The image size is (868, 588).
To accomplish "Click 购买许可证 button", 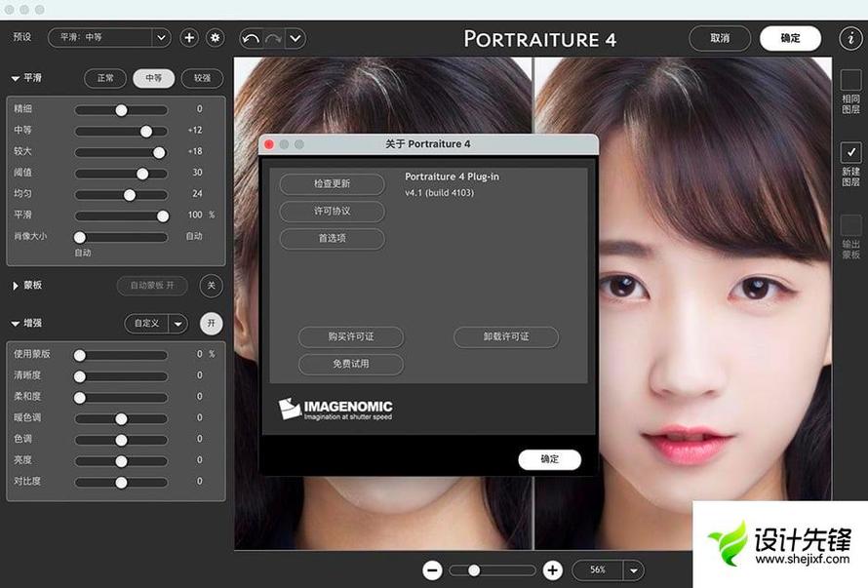I will 351,336.
